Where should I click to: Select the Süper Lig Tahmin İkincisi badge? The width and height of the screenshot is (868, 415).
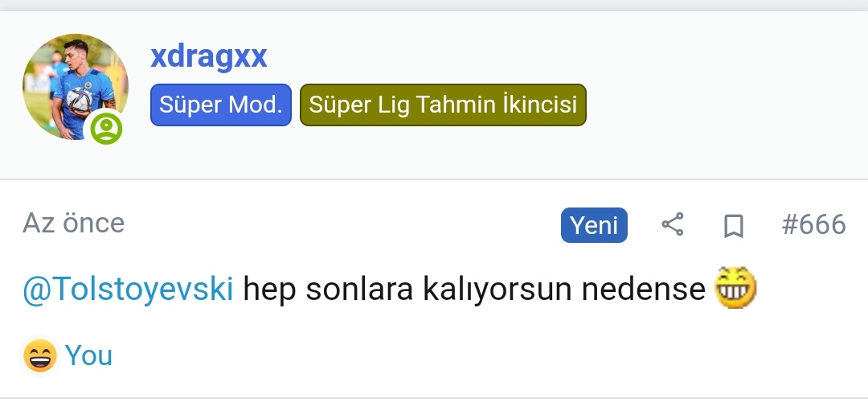pyautogui.click(x=443, y=105)
